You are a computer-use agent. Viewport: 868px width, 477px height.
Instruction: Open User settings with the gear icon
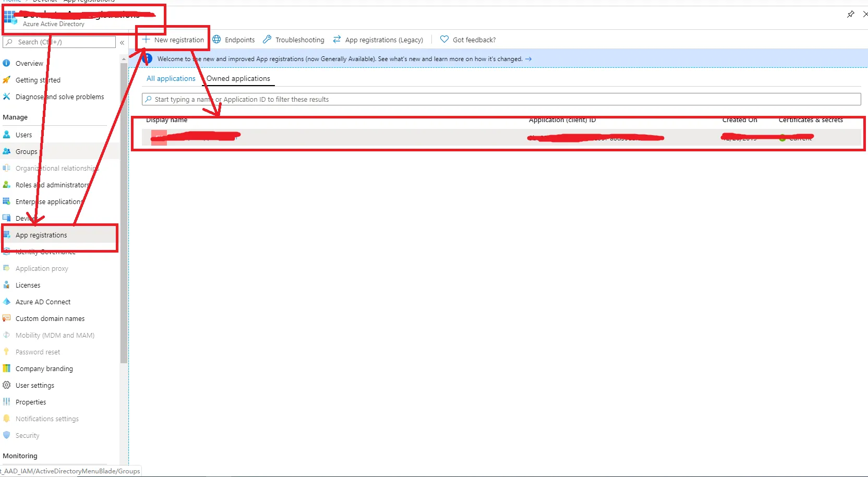[x=6, y=385]
